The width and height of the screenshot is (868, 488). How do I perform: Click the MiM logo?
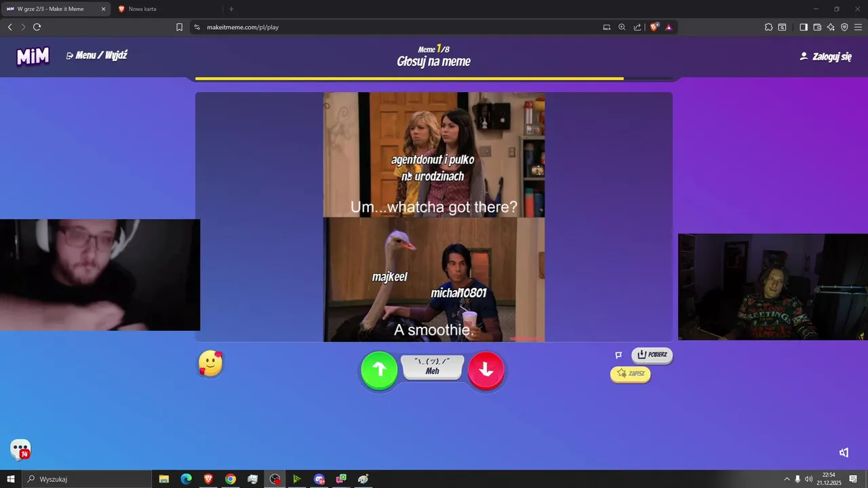[33, 56]
